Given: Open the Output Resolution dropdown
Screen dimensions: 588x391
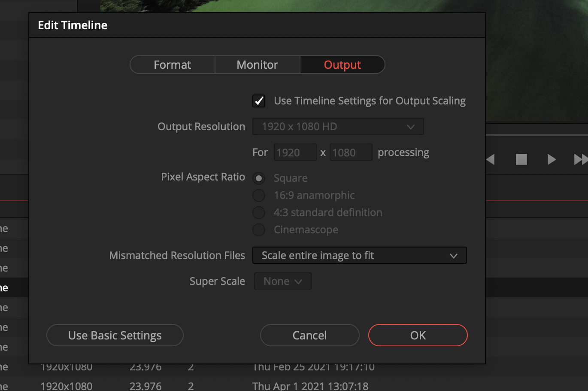Looking at the screenshot, I should tap(338, 127).
